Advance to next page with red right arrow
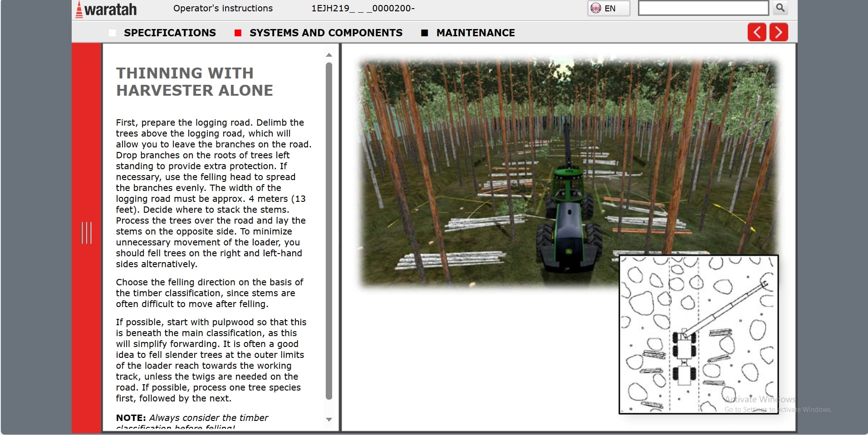 pyautogui.click(x=779, y=32)
